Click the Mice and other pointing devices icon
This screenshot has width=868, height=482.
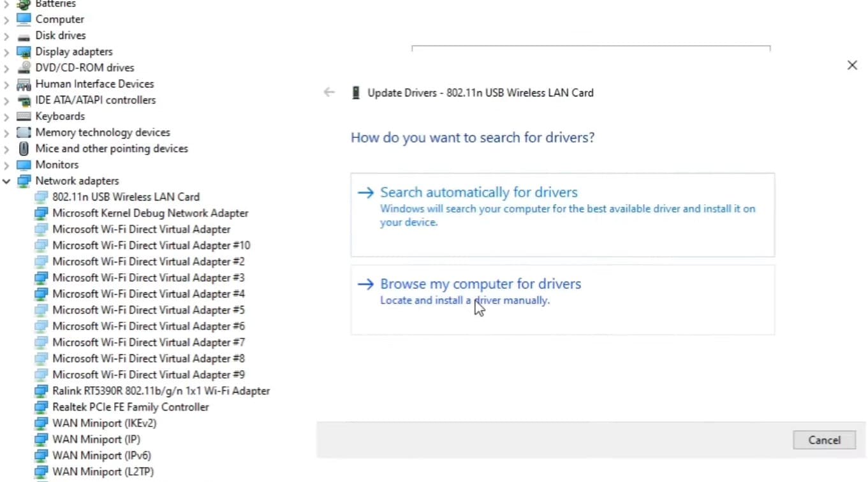(24, 149)
